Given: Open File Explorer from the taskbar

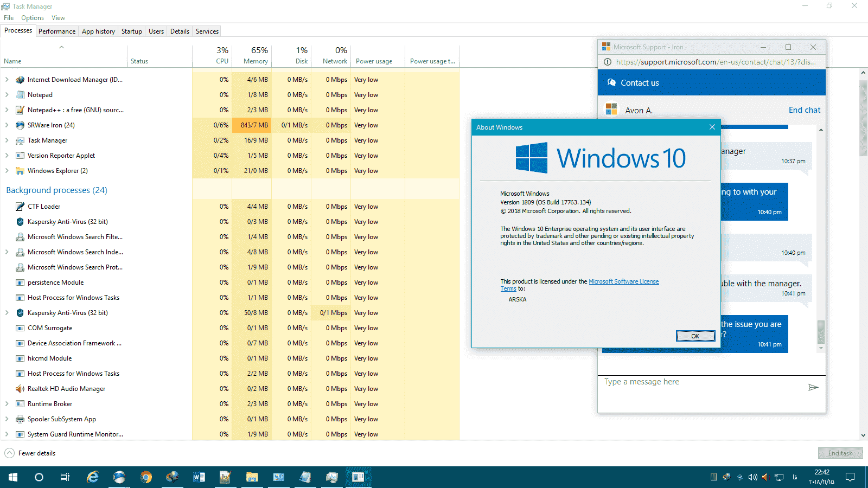Looking at the screenshot, I should (x=252, y=477).
